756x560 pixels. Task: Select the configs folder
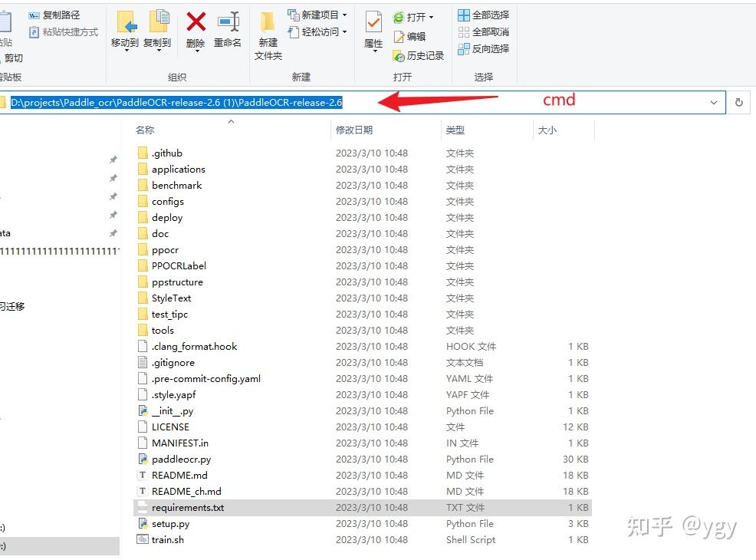(x=168, y=202)
